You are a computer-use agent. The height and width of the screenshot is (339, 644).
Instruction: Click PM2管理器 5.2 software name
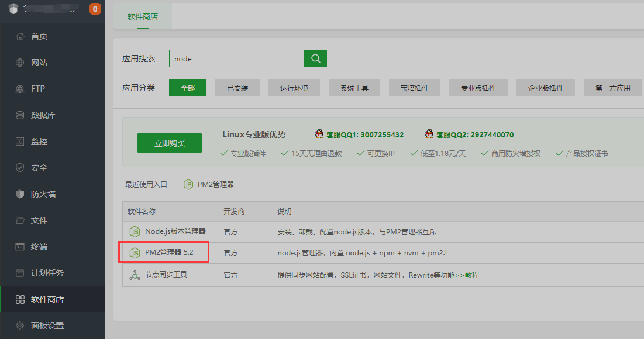(x=169, y=252)
